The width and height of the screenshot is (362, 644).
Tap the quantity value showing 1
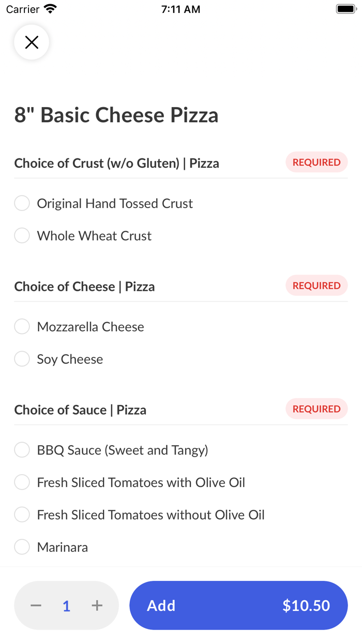pos(66,605)
